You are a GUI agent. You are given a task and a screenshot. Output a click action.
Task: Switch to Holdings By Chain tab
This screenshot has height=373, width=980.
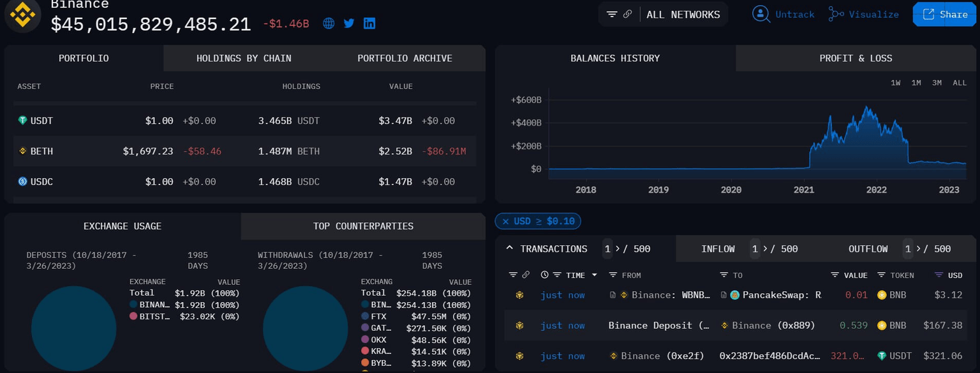tap(244, 58)
